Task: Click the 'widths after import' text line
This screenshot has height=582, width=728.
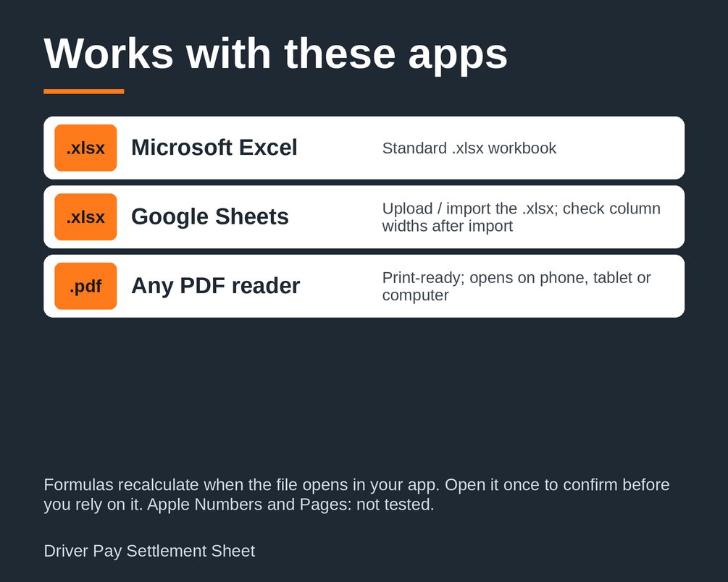Action: (x=447, y=226)
